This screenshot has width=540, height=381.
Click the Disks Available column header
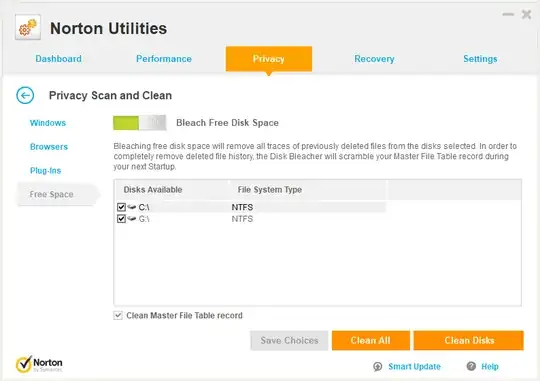[153, 189]
